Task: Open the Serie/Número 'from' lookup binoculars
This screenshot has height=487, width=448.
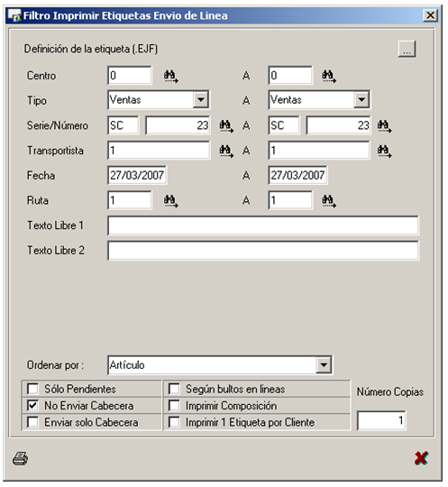Action: [x=226, y=126]
